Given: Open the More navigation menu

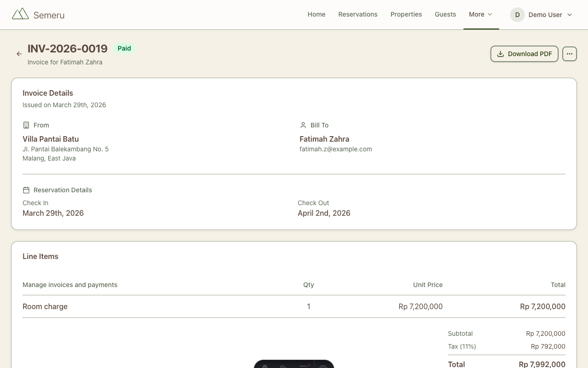Looking at the screenshot, I should pos(481,14).
